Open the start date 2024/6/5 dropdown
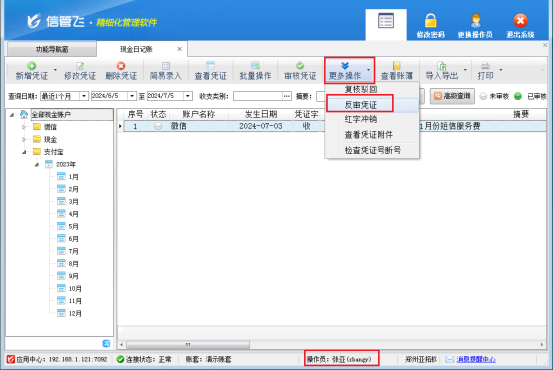553x370 pixels. pos(132,96)
